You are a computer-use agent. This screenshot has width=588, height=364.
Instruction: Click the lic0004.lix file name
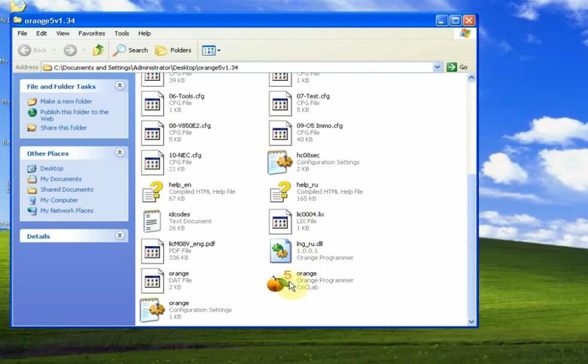[310, 214]
